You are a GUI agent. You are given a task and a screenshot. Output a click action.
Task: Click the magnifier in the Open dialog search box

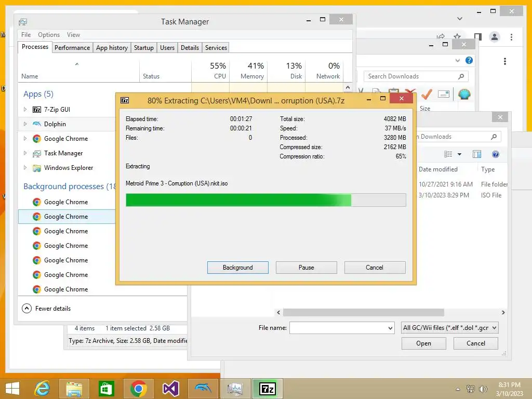(x=494, y=137)
